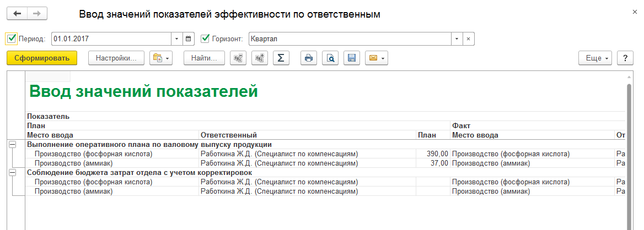Print the report using printer icon

[309, 58]
